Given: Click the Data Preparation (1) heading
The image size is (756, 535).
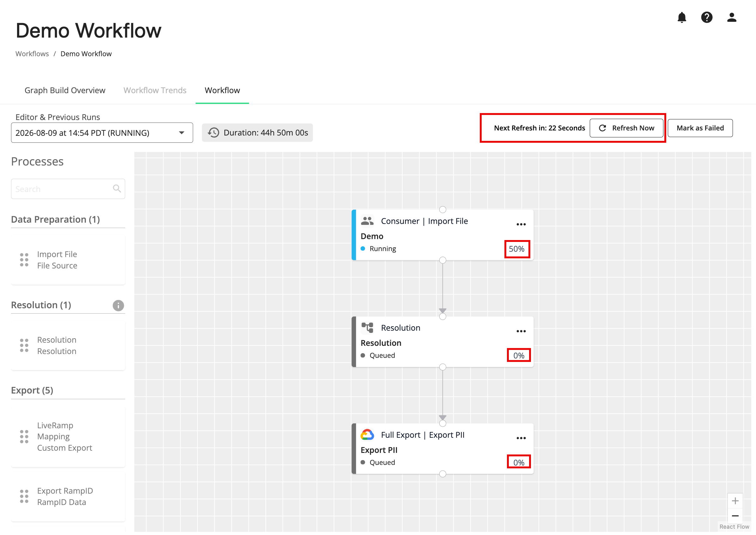Looking at the screenshot, I should point(55,219).
